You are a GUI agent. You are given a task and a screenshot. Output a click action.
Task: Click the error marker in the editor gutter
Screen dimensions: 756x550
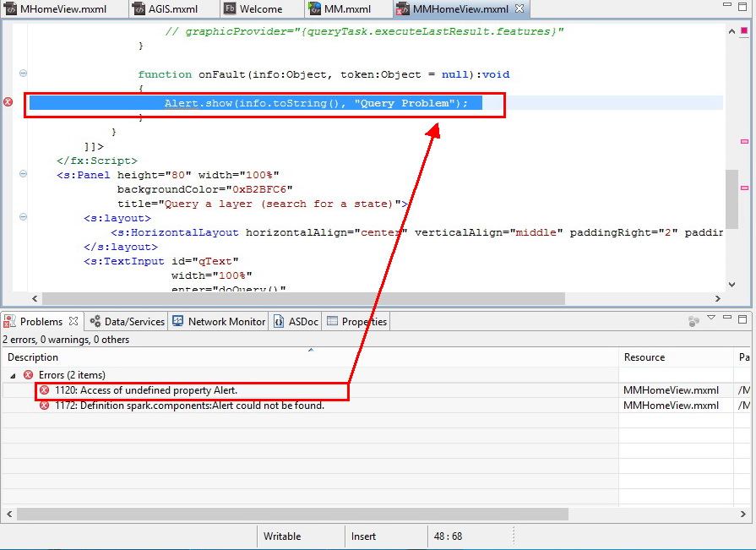8,102
